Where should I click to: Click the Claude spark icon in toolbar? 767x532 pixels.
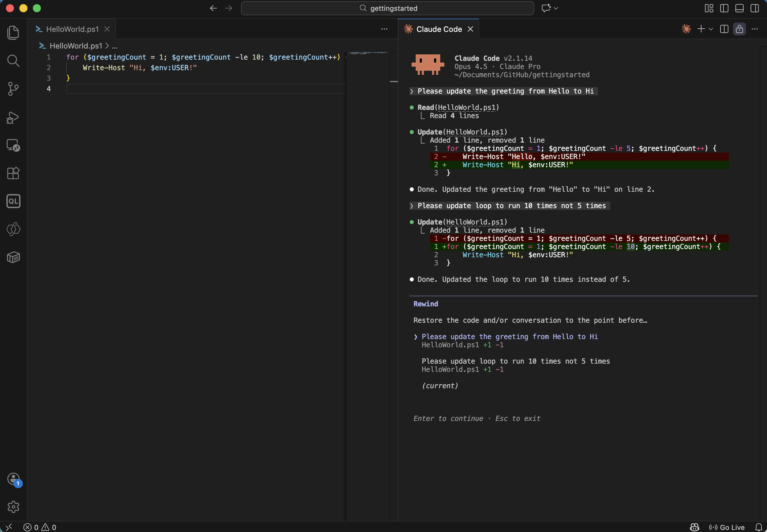coord(686,29)
